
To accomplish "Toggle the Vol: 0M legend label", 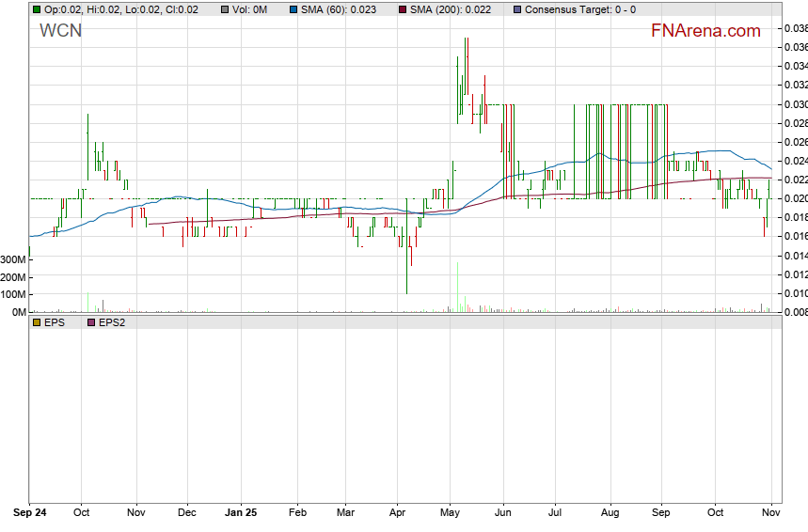I will 248,9.
